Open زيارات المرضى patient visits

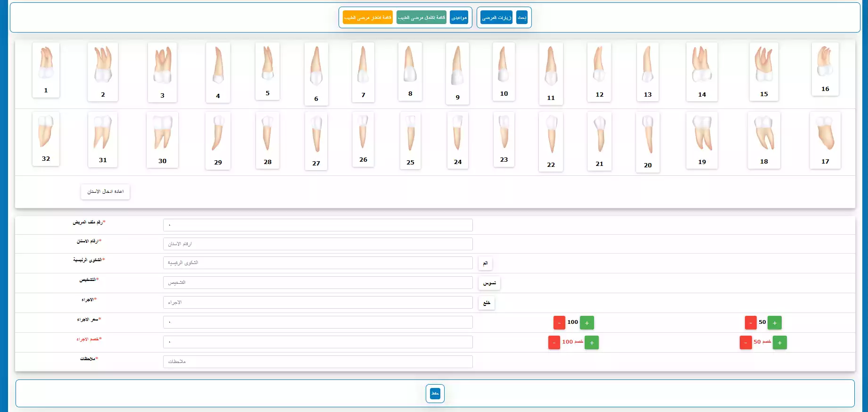[496, 17]
